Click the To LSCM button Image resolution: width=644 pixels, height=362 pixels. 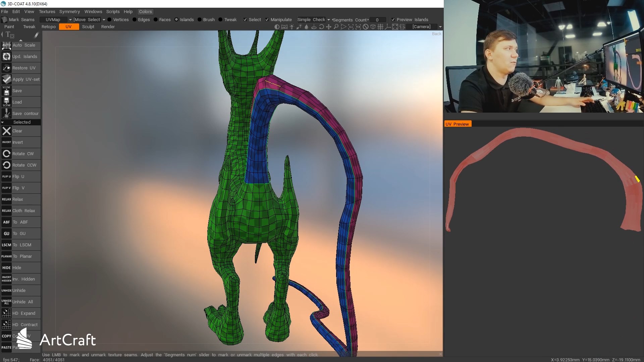pyautogui.click(x=21, y=245)
